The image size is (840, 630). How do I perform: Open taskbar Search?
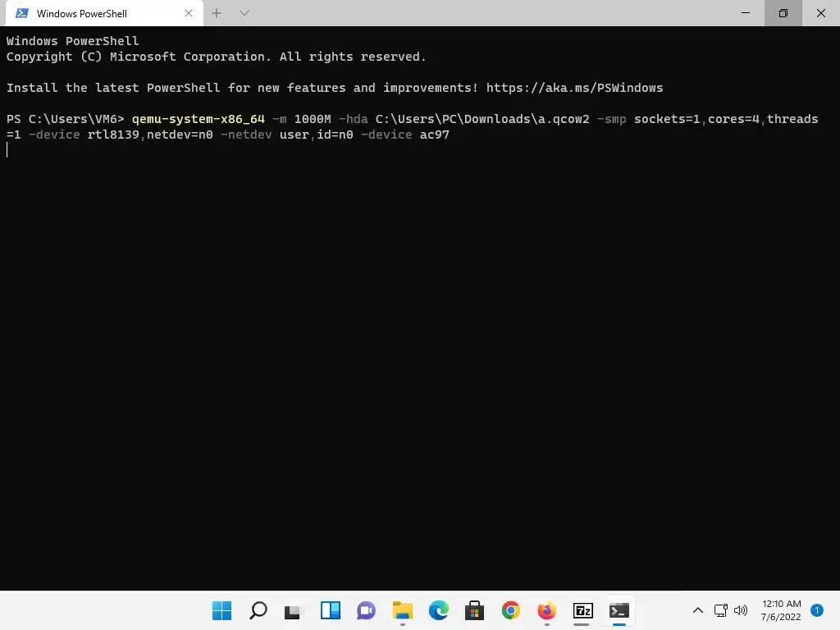pos(258,610)
